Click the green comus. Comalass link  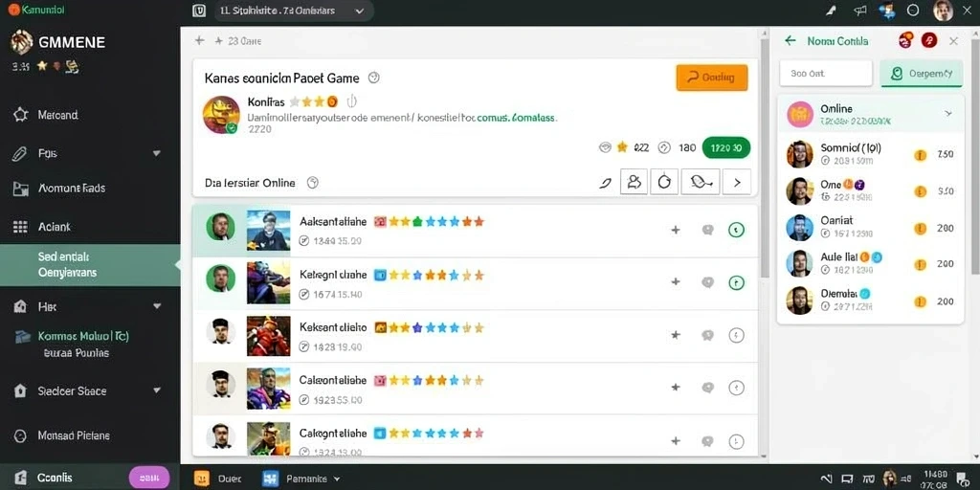pos(515,117)
